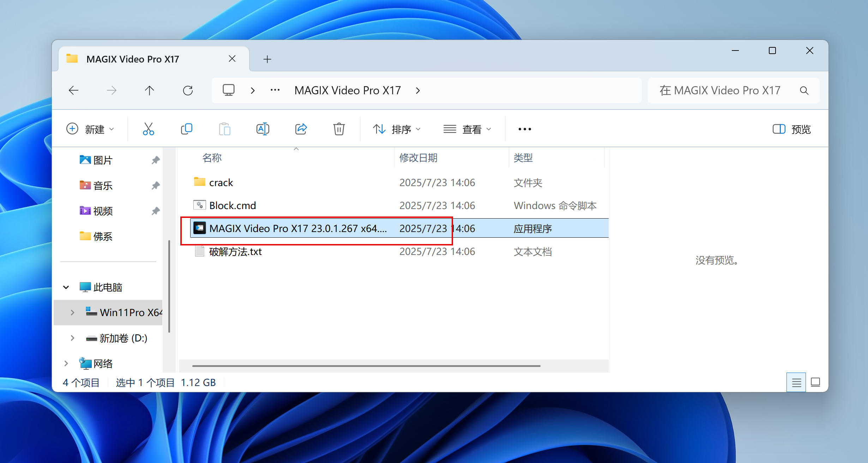
Task: Switch to details list view
Action: tap(796, 382)
